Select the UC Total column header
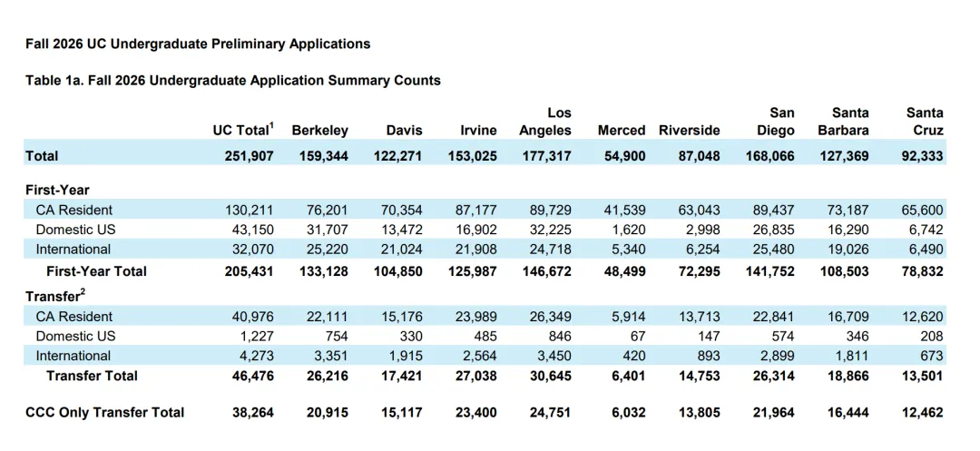This screenshot has width=980, height=451. [243, 130]
